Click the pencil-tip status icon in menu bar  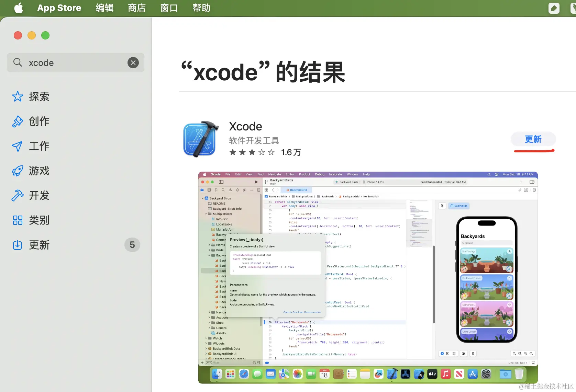[554, 8]
